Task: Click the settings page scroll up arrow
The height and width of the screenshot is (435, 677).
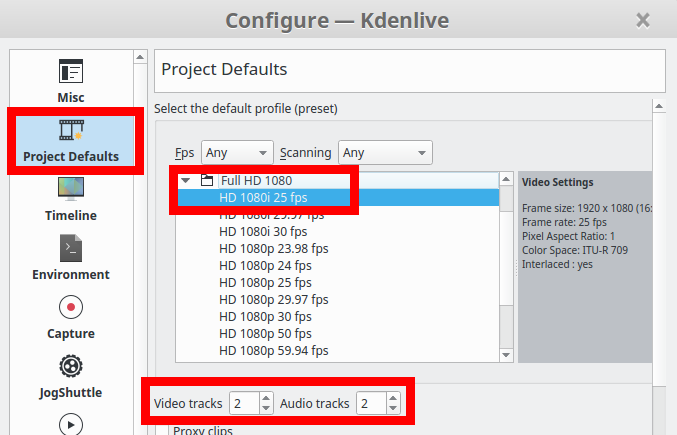Action: [x=659, y=106]
